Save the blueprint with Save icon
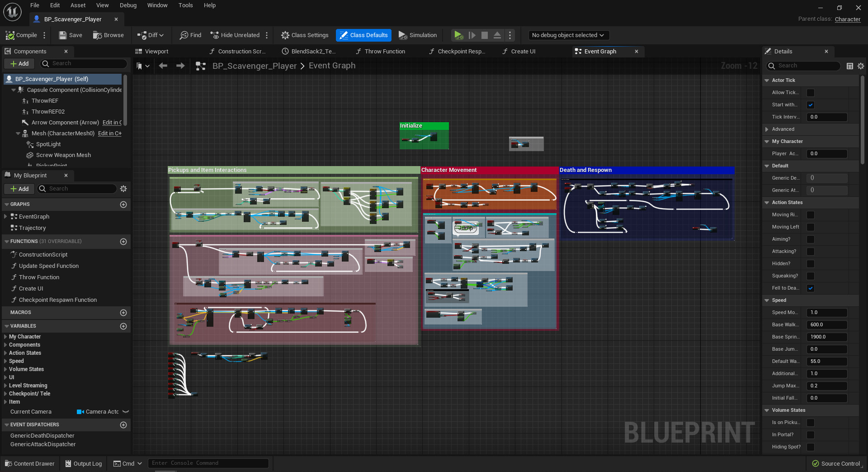Image resolution: width=868 pixels, height=472 pixels. coord(63,35)
